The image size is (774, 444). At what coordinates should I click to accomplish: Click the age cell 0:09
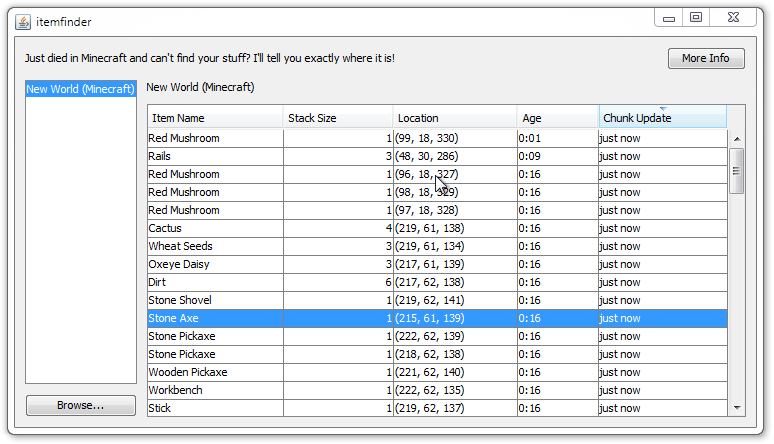tap(558, 156)
